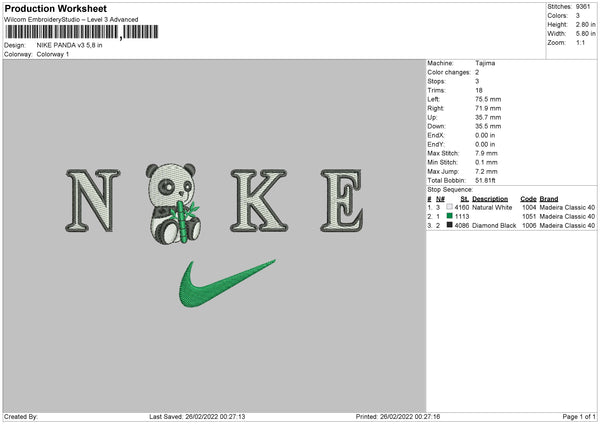
Task: Click the embroidered letter E
Action: click(x=342, y=201)
